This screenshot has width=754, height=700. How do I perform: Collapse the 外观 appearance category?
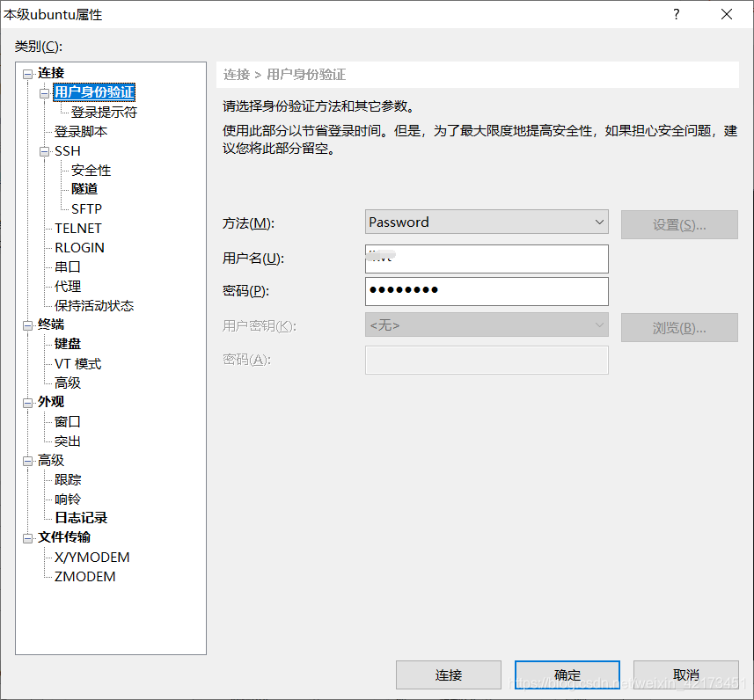coord(27,401)
